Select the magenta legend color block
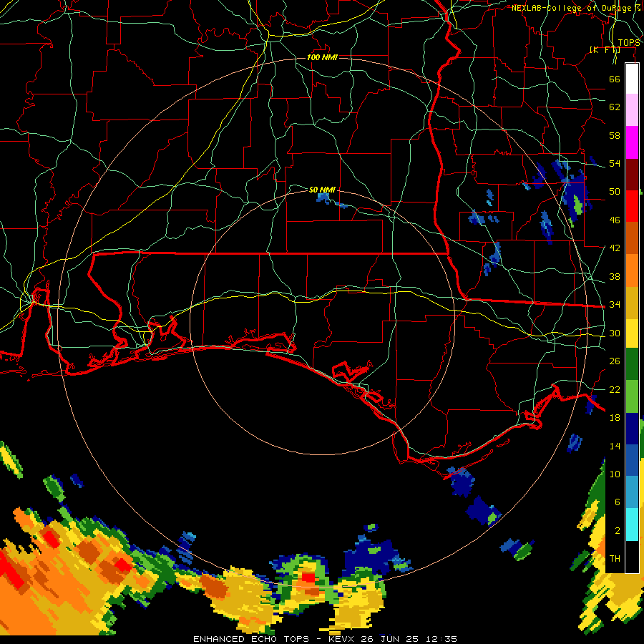 [632, 142]
